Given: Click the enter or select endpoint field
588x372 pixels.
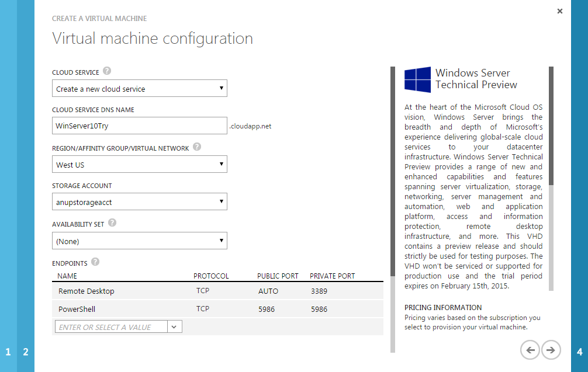Looking at the screenshot, I should point(111,327).
